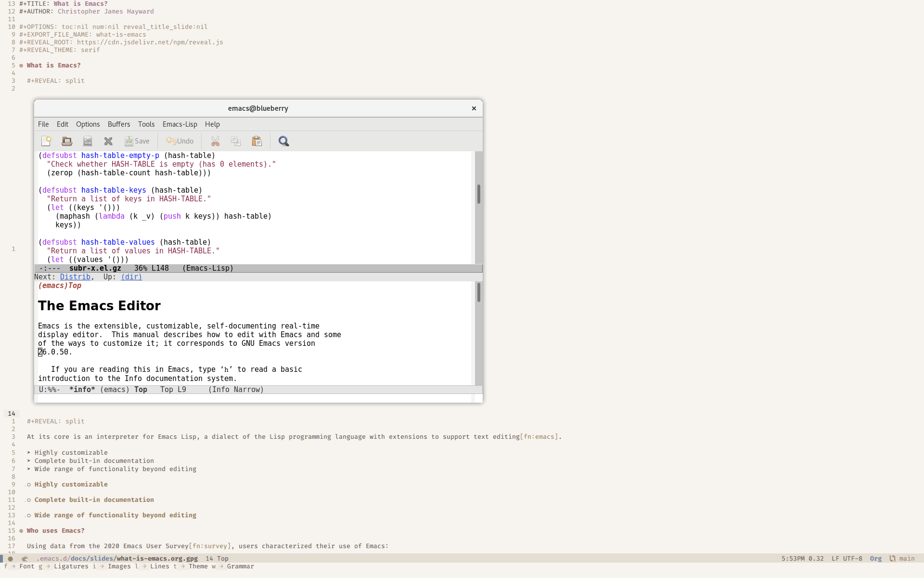Viewport: 924px width, 578px height.
Task: Click the Search/Find toolbar icon
Action: tap(283, 141)
